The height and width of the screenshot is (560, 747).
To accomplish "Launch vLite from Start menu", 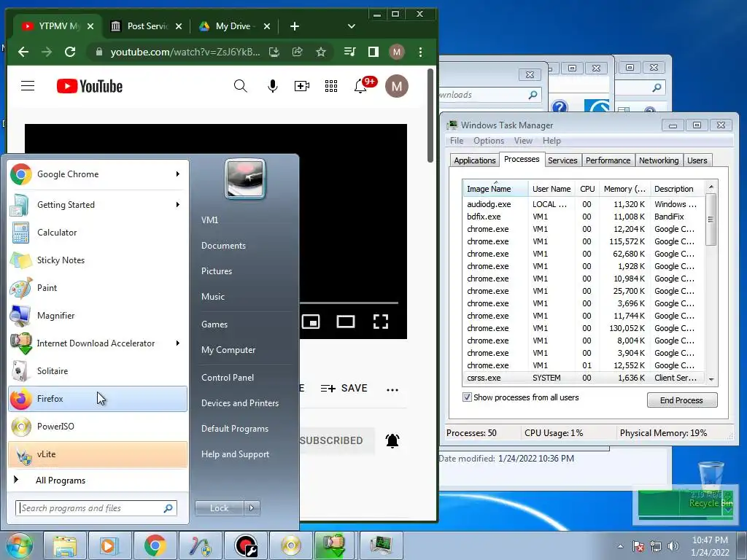I will coord(98,454).
